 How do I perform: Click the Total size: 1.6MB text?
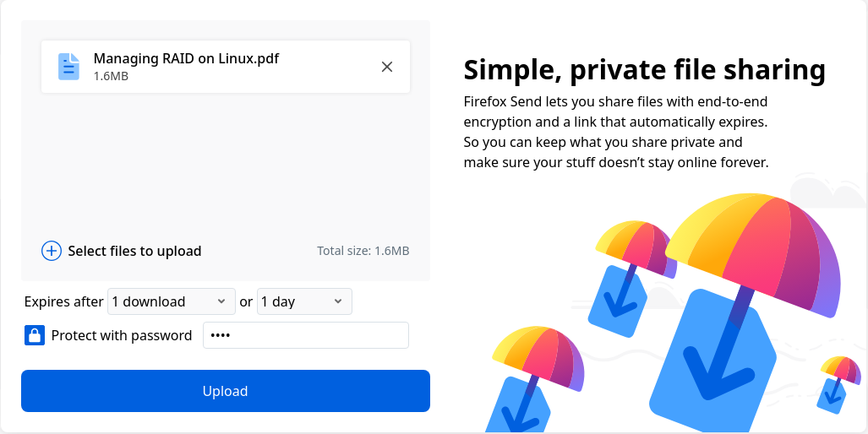point(363,251)
